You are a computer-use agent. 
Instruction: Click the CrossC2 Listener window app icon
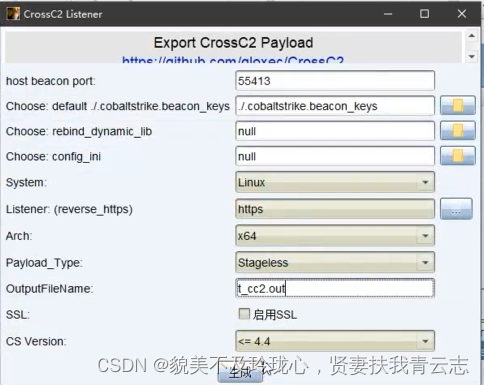13,14
